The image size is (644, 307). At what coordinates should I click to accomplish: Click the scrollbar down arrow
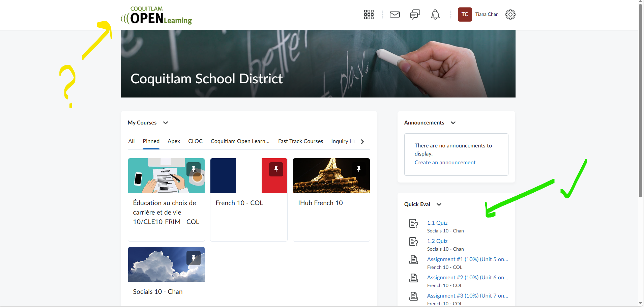coord(641,304)
